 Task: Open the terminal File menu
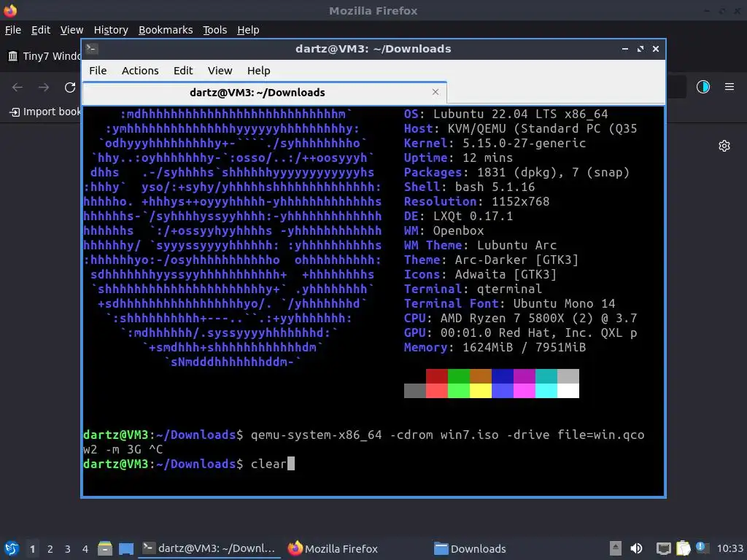point(98,71)
